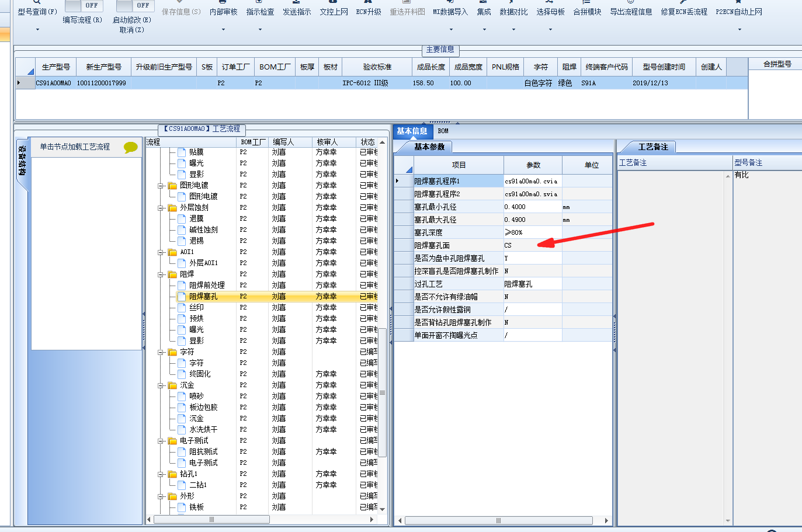
Task: Click the 钻孔1 folder icon
Action: [x=172, y=474]
